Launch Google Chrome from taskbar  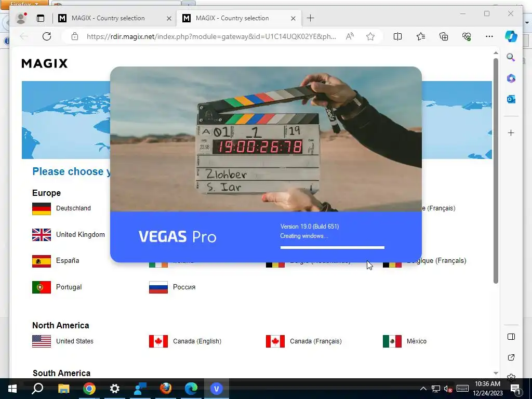pyautogui.click(x=89, y=389)
